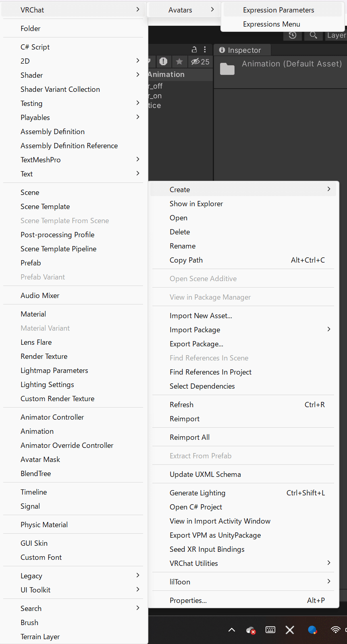Open the Project panel three-dot options menu

[205, 50]
